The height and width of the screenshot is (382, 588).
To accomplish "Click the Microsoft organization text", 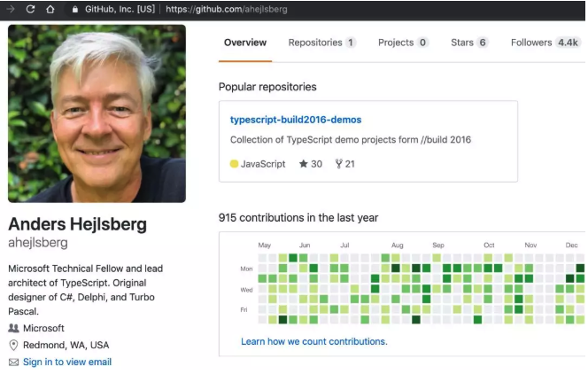I will coord(43,328).
